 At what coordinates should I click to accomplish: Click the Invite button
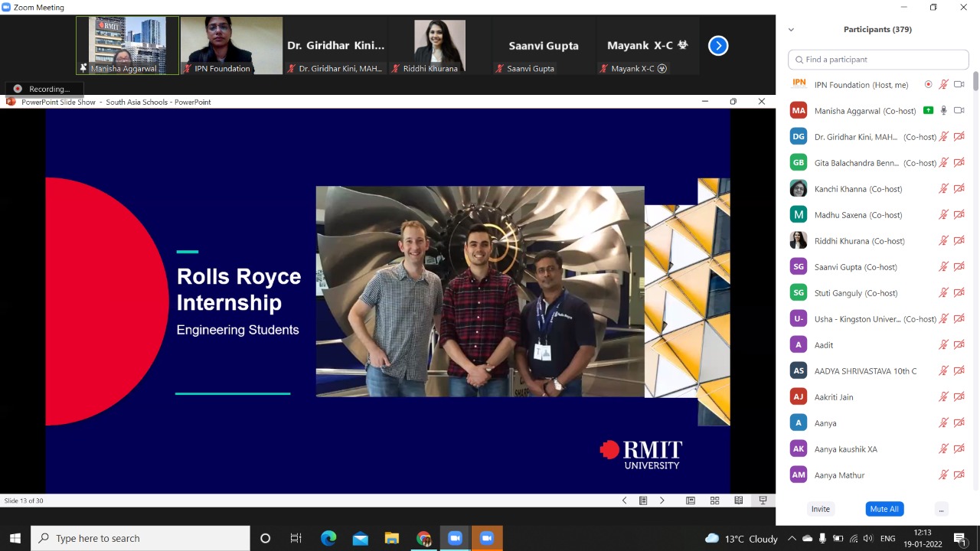pyautogui.click(x=820, y=509)
